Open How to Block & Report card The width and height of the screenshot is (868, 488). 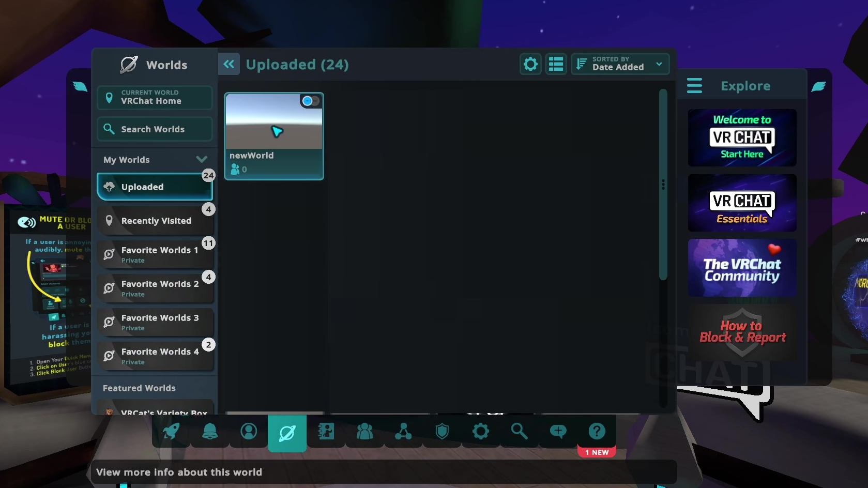(x=742, y=332)
